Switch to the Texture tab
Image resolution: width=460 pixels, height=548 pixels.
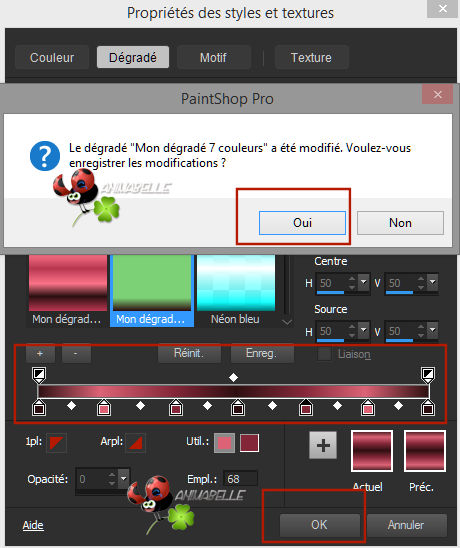click(311, 57)
